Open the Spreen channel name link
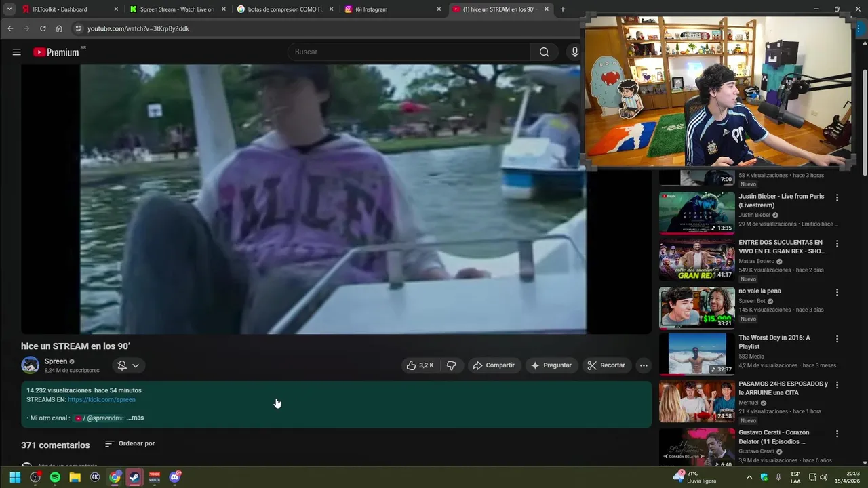 pos(56,361)
